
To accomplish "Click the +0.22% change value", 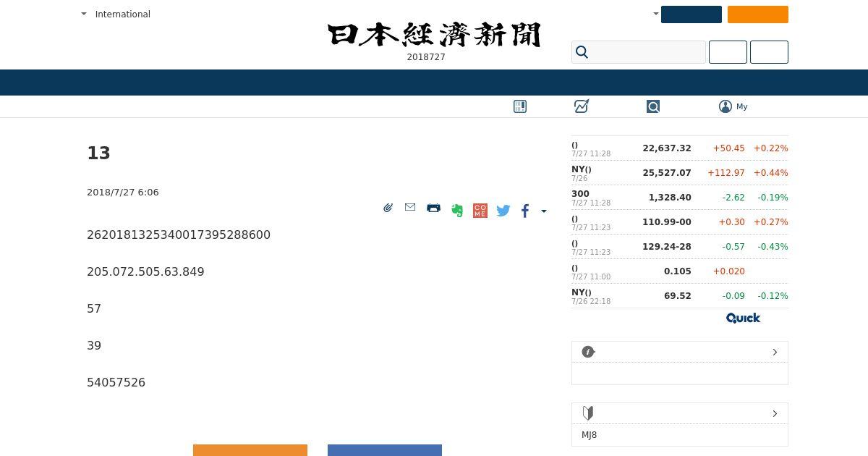I will [x=770, y=148].
